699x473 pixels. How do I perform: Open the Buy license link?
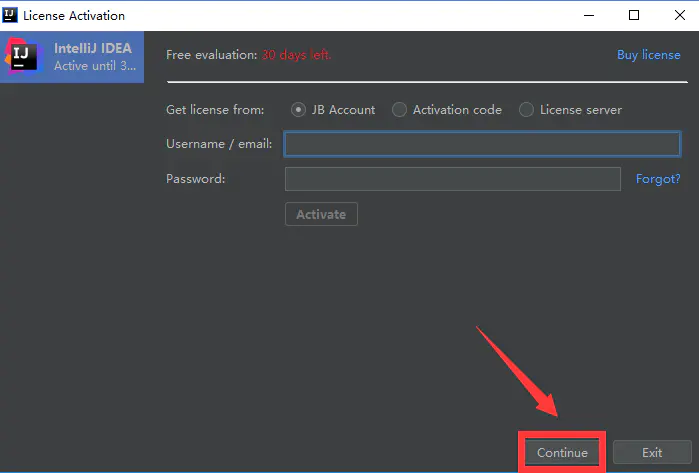(649, 55)
